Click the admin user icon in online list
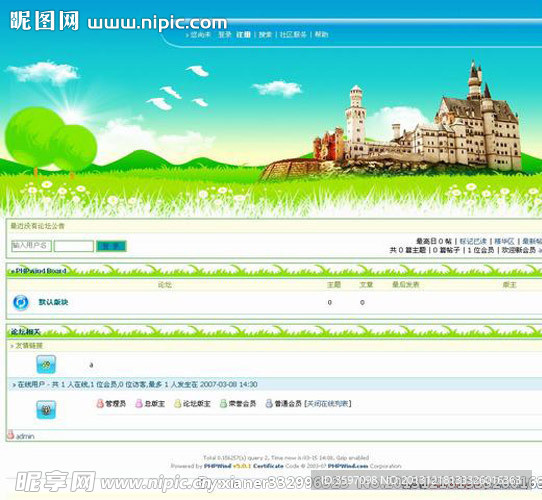 tap(11, 434)
